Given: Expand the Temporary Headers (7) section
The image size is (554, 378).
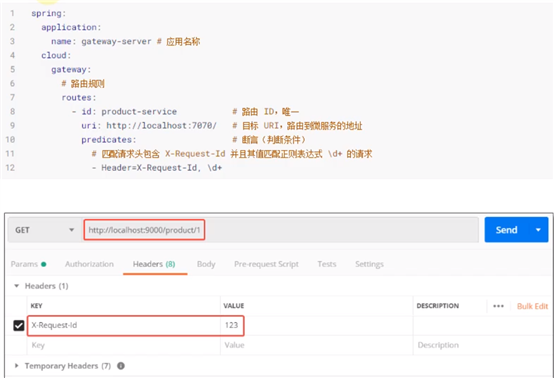Looking at the screenshot, I should click(x=16, y=366).
